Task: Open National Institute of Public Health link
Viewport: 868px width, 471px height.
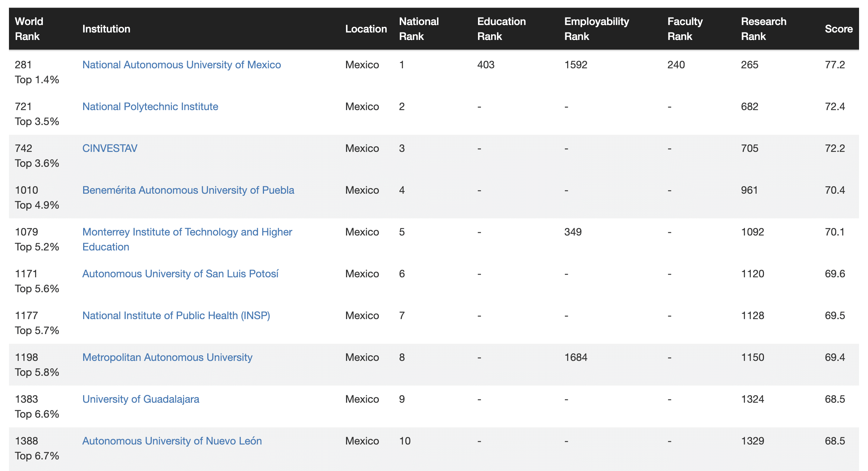Action: pyautogui.click(x=176, y=315)
